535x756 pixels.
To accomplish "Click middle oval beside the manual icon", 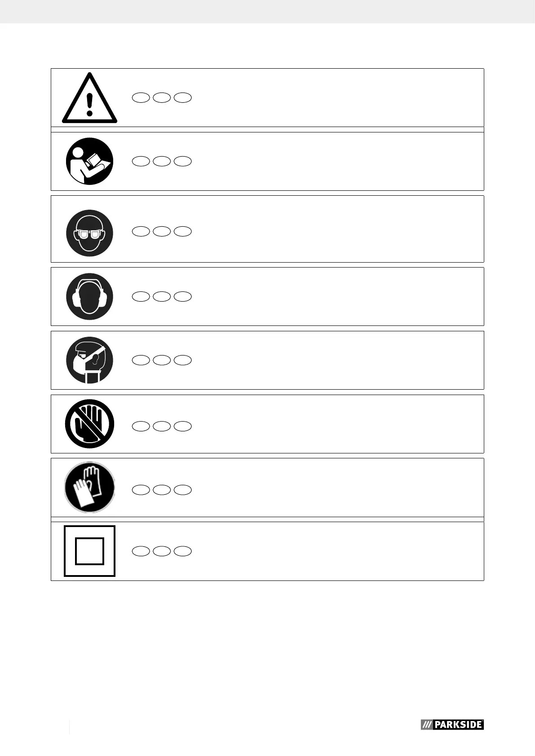I will point(162,161).
